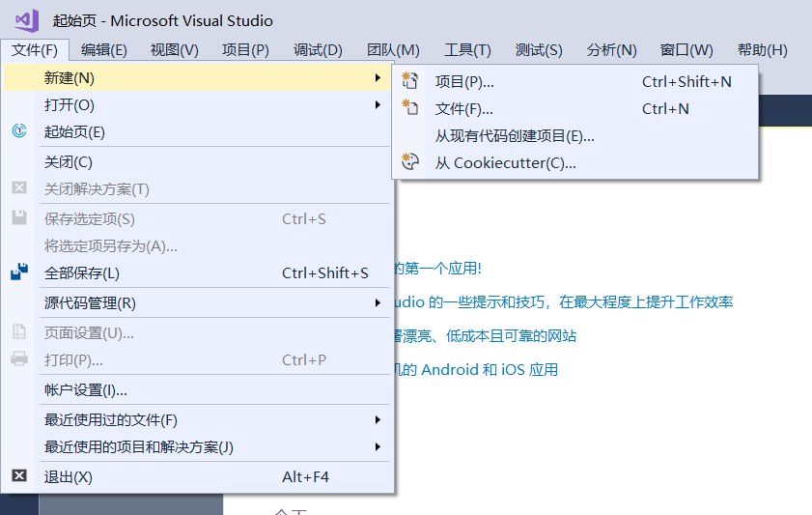The width and height of the screenshot is (812, 515).
Task: Click the Cookiecutter icon in the submenu
Action: point(409,161)
